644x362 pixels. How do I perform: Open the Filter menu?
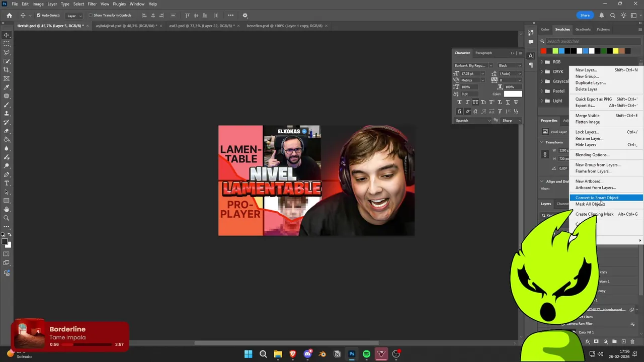[92, 4]
